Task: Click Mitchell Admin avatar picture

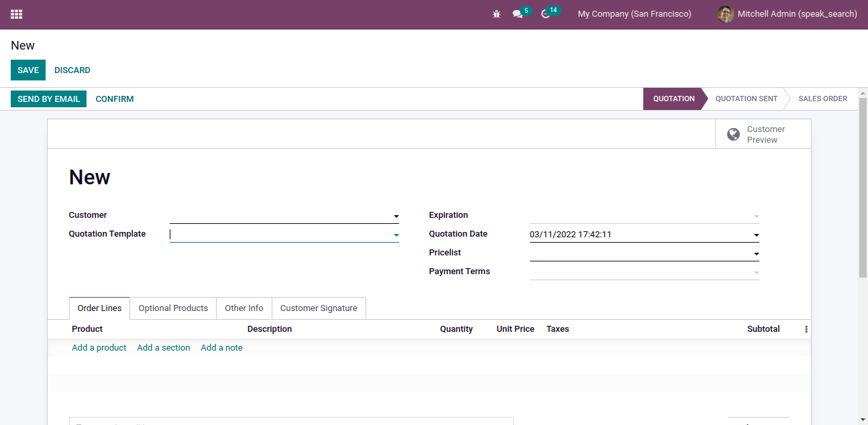Action: click(725, 14)
